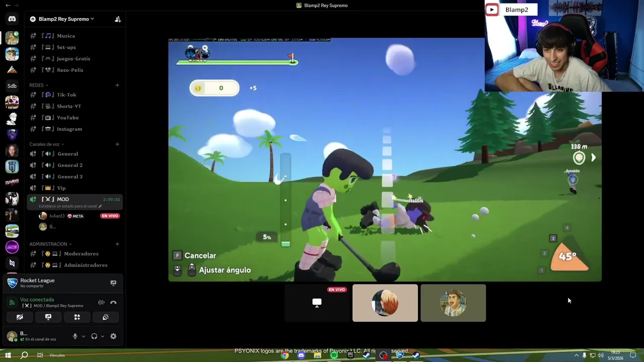644x362 pixels.
Task: Open the Shorts-YT channel
Action: click(75, 107)
